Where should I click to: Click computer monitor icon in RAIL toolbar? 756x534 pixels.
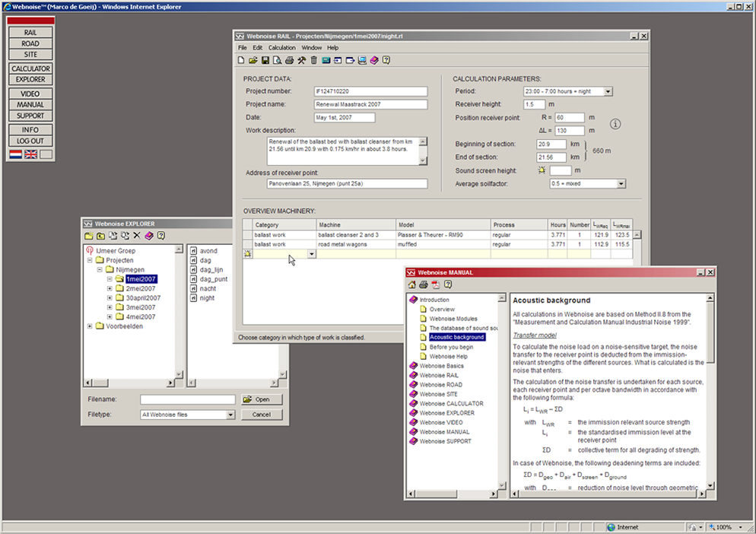click(362, 60)
